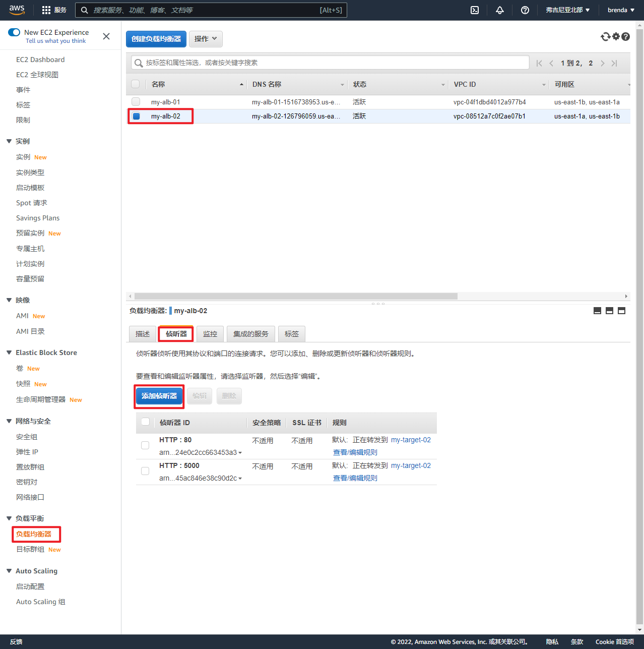The image size is (644, 649).
Task: Click the horizontal scrollbar of the table
Action: click(x=296, y=297)
